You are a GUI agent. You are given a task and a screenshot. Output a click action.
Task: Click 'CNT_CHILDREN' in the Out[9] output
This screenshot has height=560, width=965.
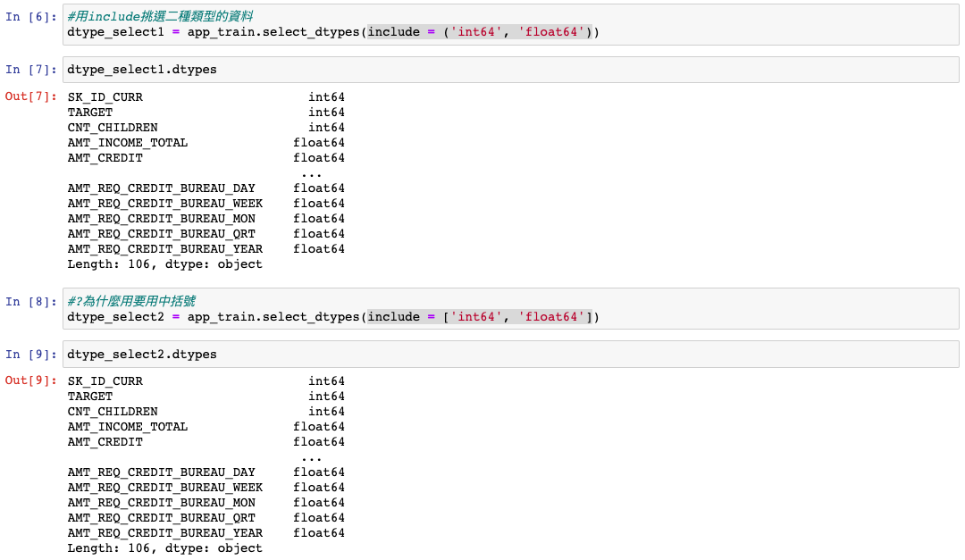coord(113,412)
